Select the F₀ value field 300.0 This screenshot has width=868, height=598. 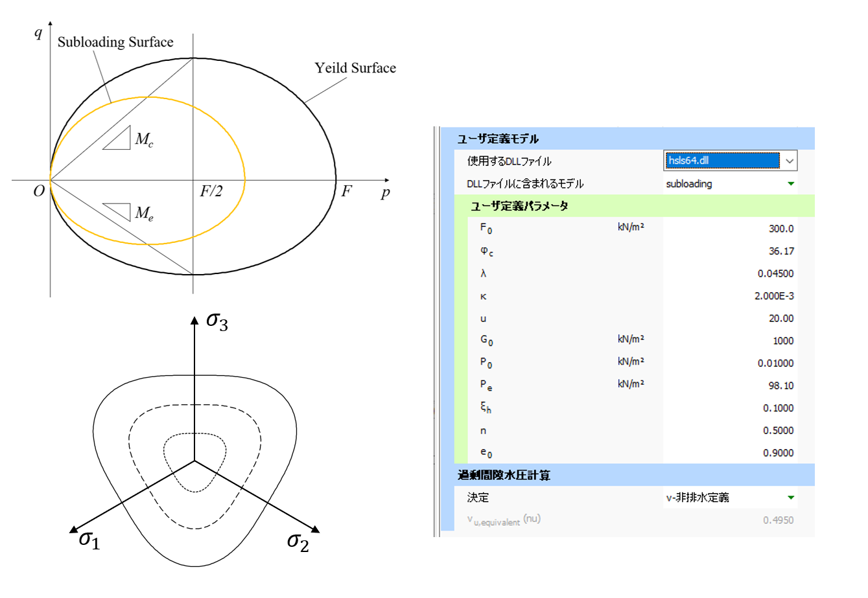click(x=780, y=229)
